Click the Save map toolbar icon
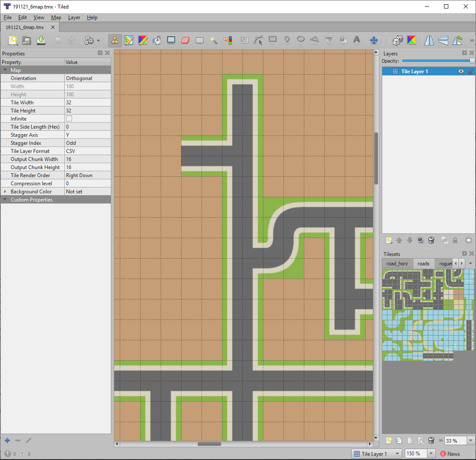The width and height of the screenshot is (476, 460). [41, 40]
